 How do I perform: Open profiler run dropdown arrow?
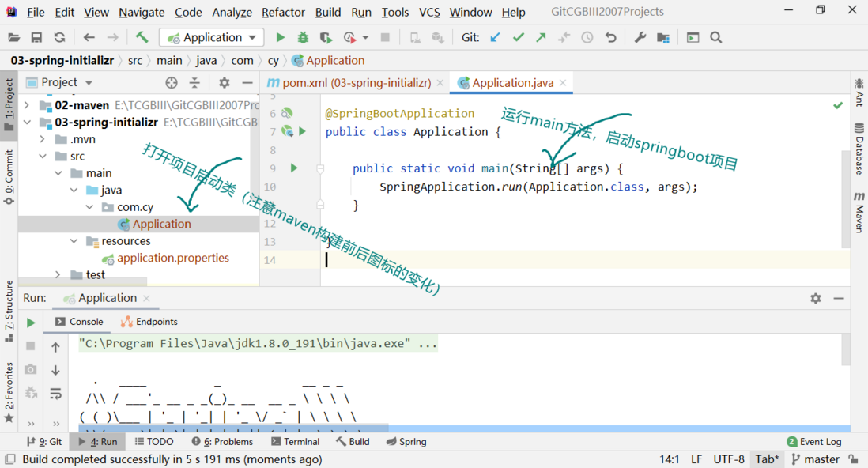(x=365, y=38)
